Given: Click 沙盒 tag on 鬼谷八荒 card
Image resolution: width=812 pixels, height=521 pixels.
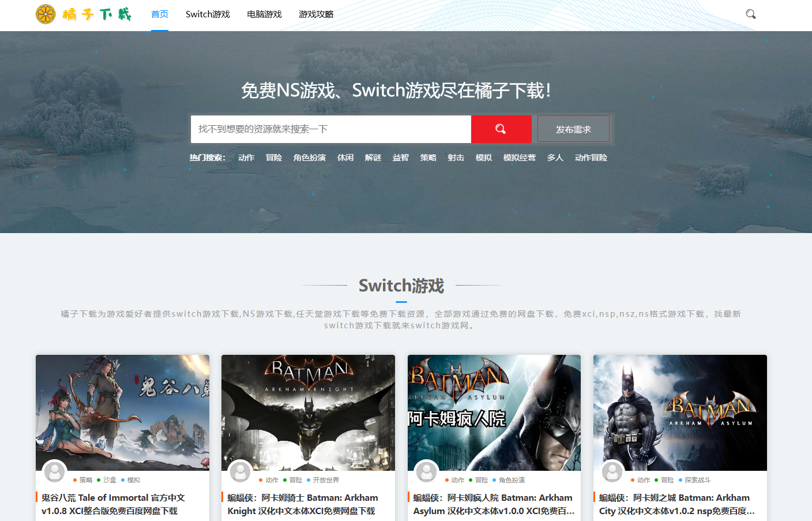Looking at the screenshot, I should coord(110,480).
